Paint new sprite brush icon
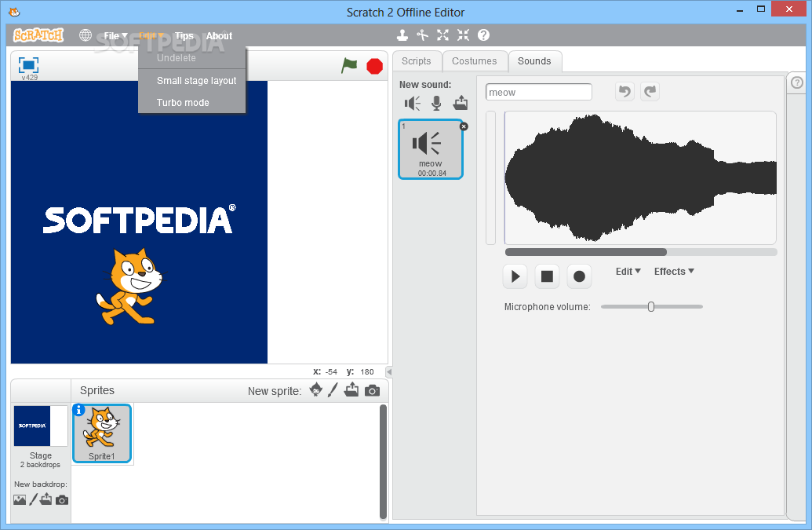The image size is (812, 530). (333, 389)
